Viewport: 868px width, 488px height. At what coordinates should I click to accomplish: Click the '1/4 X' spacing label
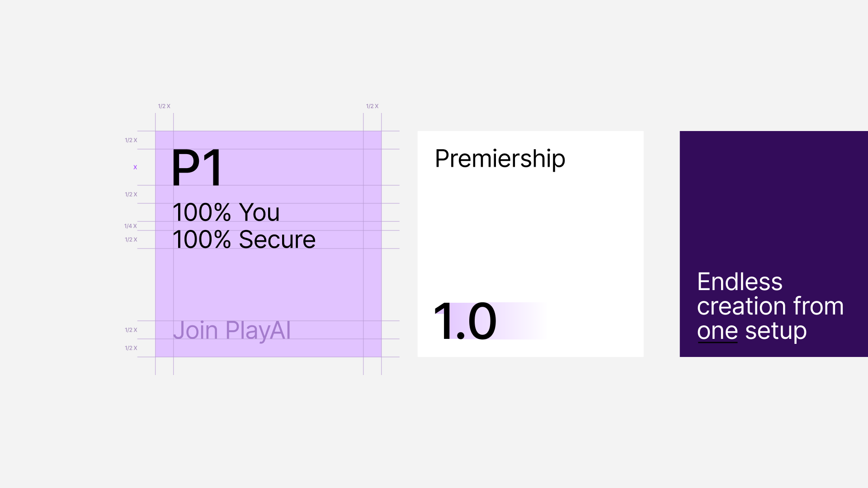pyautogui.click(x=131, y=226)
